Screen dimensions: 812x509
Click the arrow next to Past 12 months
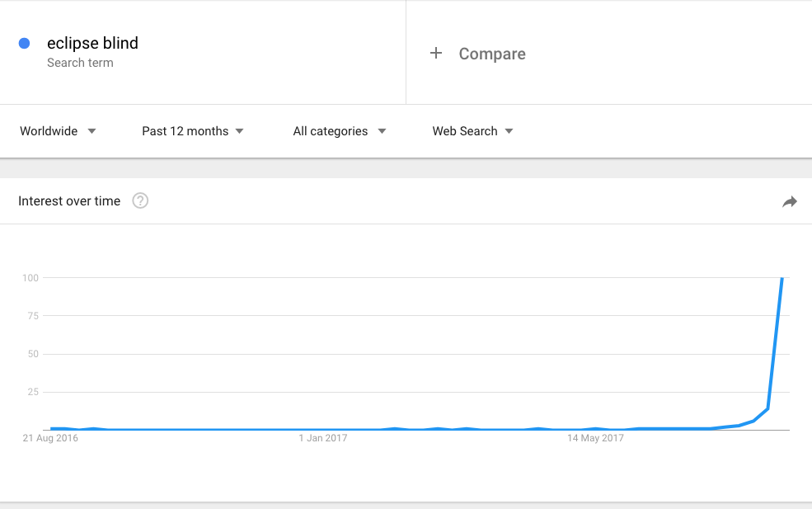[239, 131]
